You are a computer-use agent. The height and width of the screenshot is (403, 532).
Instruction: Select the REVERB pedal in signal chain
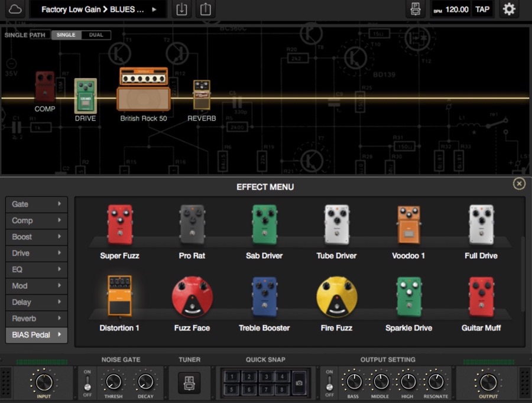coord(202,95)
